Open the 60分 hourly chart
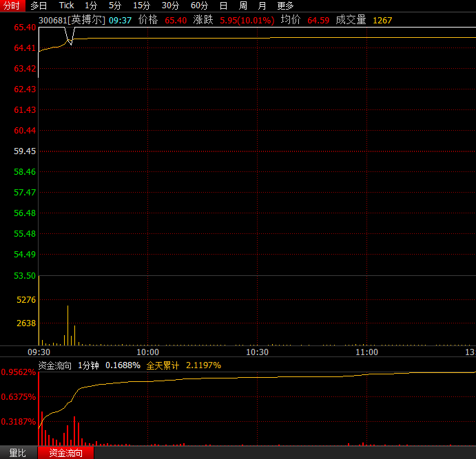The height and width of the screenshot is (459, 476). click(200, 6)
